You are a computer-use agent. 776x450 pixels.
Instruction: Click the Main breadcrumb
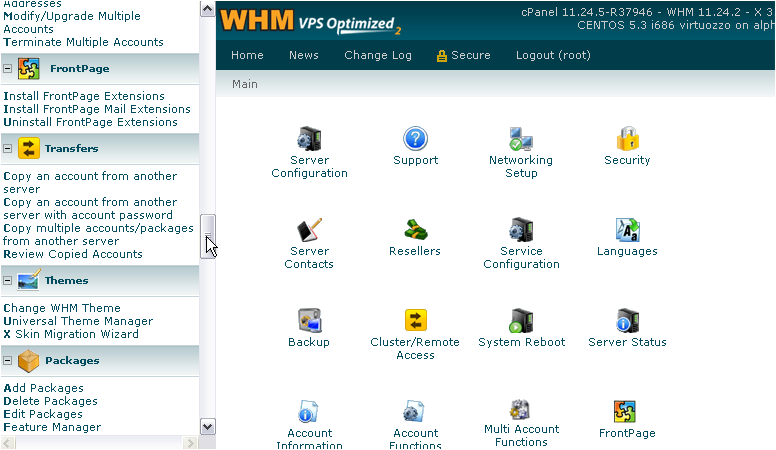click(x=245, y=84)
